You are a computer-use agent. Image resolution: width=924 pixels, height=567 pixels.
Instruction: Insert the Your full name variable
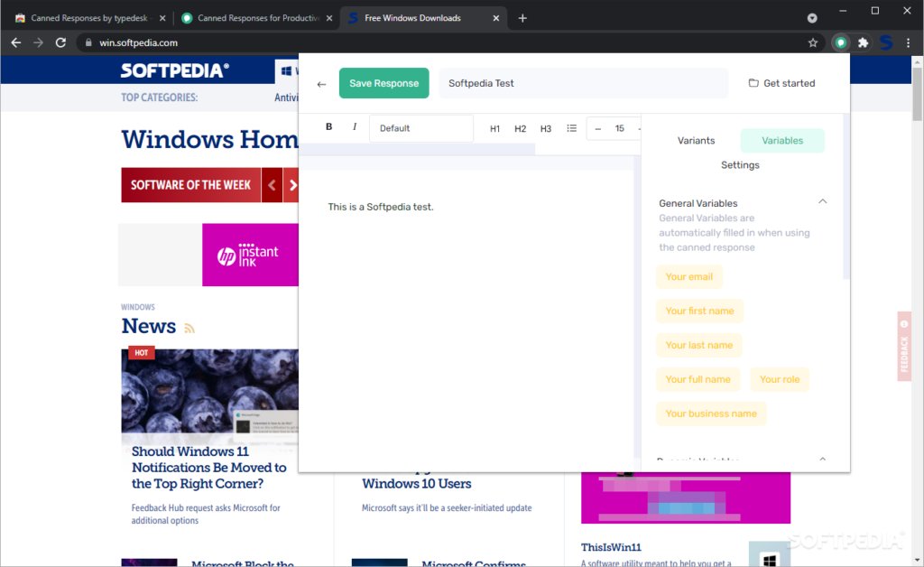698,379
